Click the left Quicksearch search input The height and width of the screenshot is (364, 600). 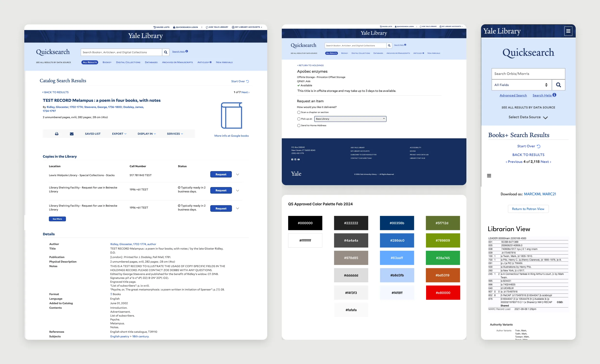121,52
